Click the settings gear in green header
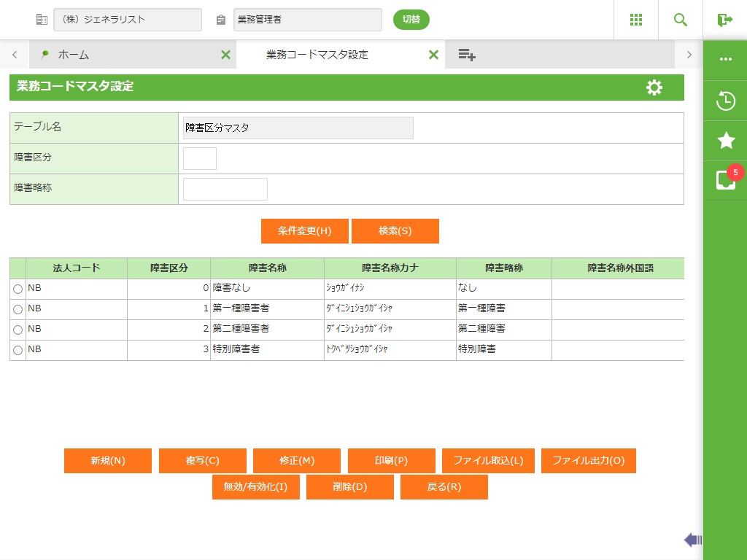This screenshot has width=747, height=560. [654, 87]
